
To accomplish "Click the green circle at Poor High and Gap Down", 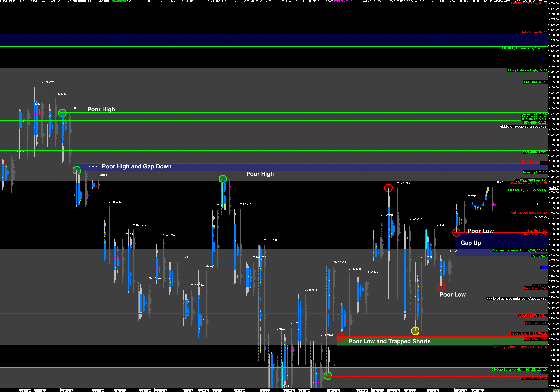I will [x=77, y=170].
